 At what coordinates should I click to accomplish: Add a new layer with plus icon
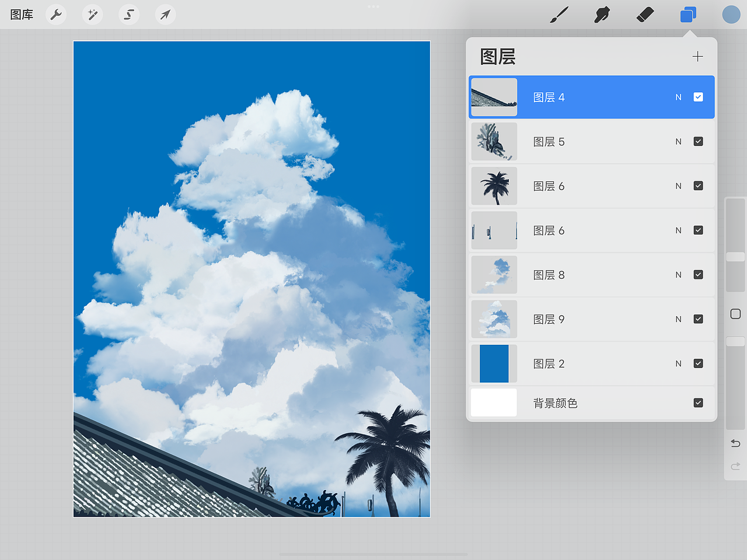click(x=697, y=57)
